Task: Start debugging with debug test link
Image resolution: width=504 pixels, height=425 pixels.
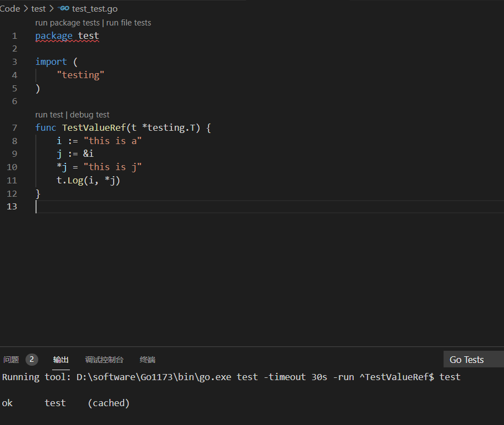Action: coord(90,115)
